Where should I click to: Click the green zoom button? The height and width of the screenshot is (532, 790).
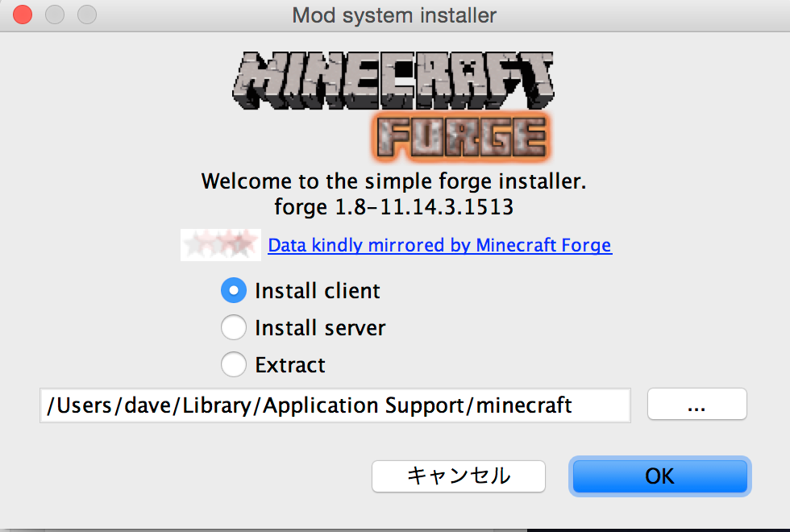(85, 14)
